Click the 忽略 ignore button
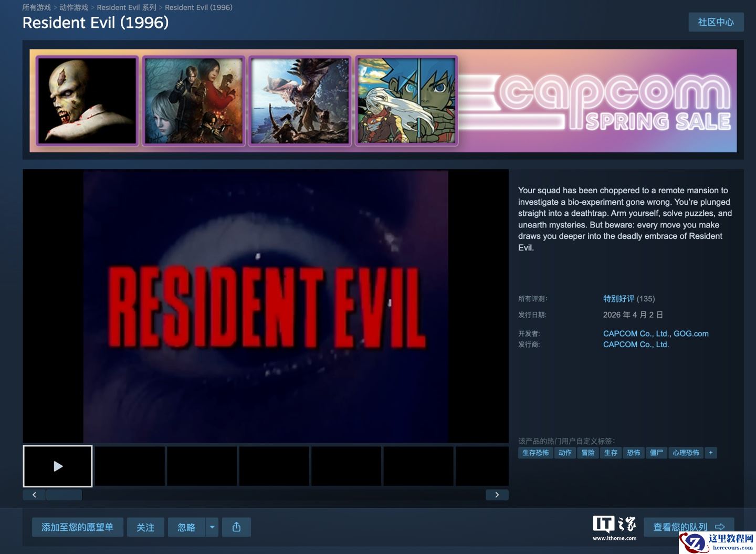This screenshot has height=554, width=756. pos(186,527)
